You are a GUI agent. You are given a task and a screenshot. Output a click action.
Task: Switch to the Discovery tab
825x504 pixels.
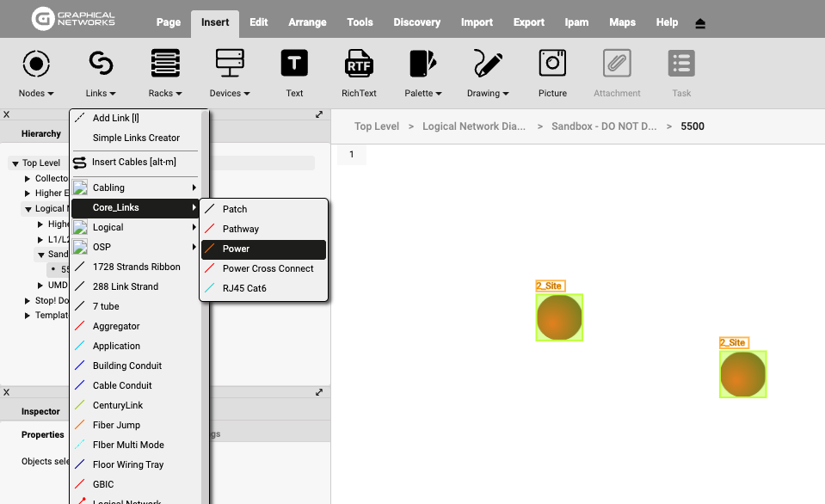(416, 22)
